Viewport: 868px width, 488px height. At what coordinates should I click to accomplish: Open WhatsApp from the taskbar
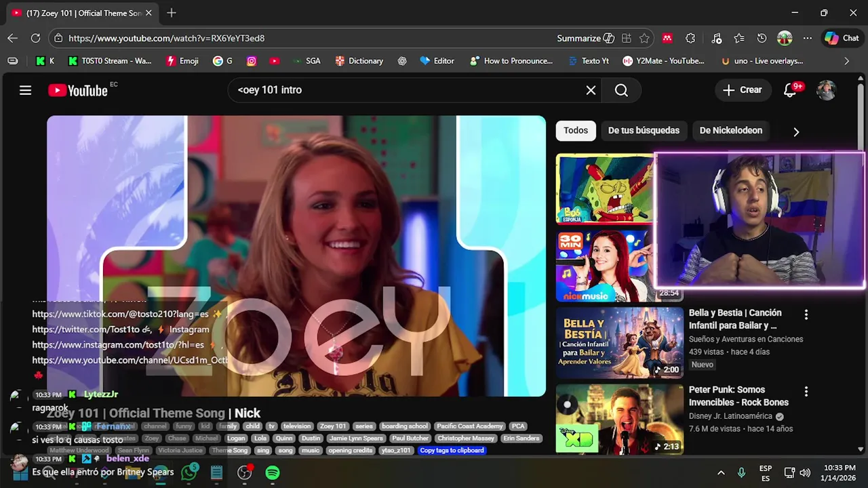pyautogui.click(x=189, y=472)
